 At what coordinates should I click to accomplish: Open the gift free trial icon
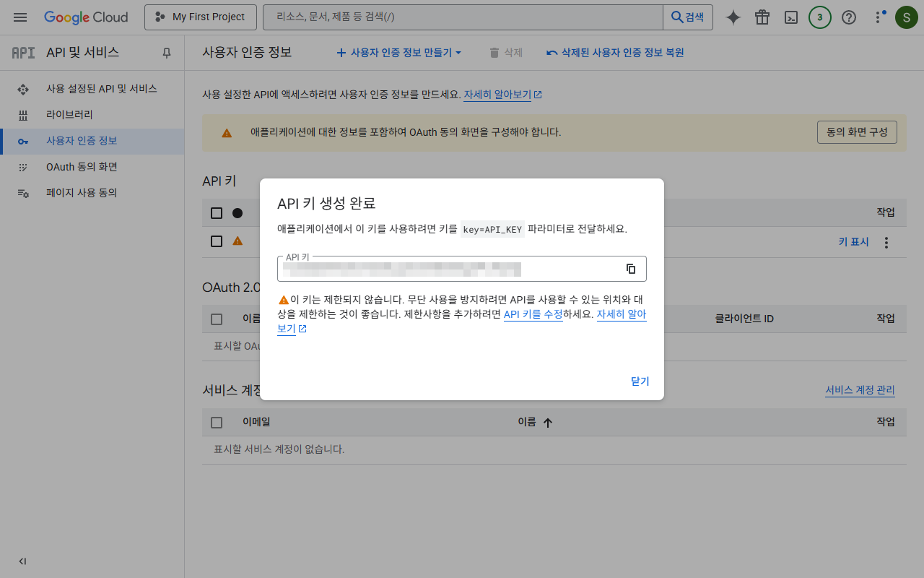coord(762,17)
